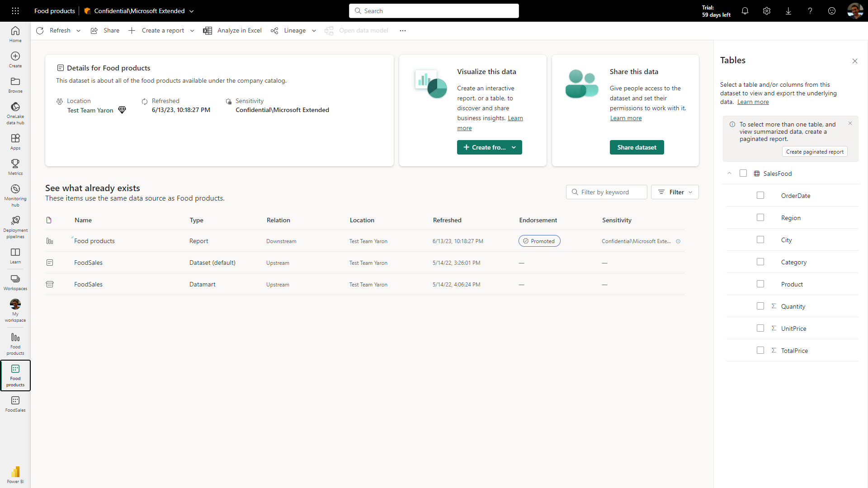Open the Food products report row
The height and width of the screenshot is (488, 868).
365,241
